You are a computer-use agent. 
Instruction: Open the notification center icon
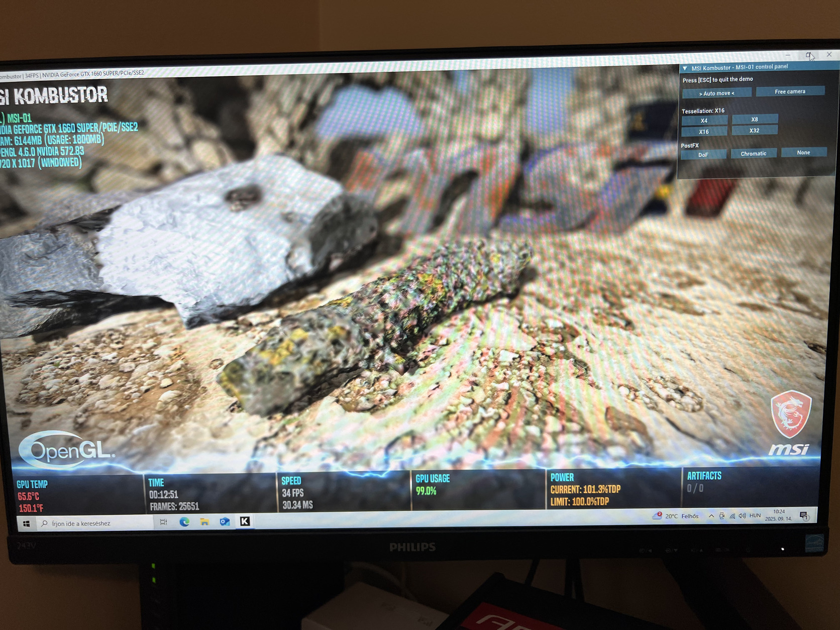(x=803, y=515)
